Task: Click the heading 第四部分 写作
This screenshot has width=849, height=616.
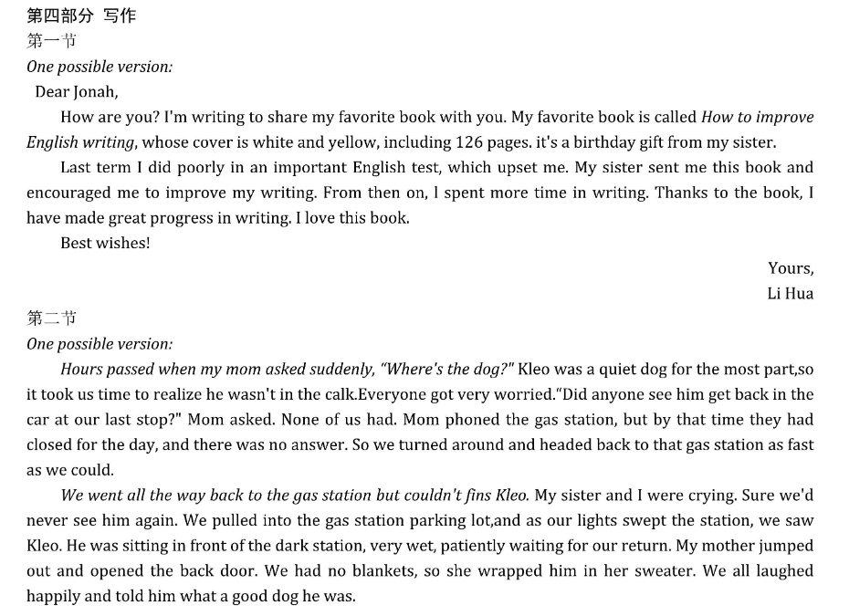Action: point(81,16)
